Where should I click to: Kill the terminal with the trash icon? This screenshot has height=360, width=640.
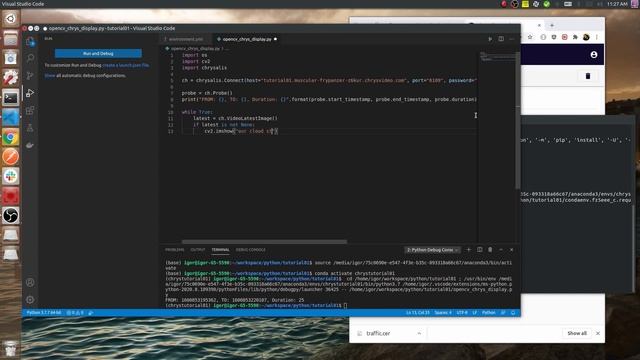click(490, 249)
